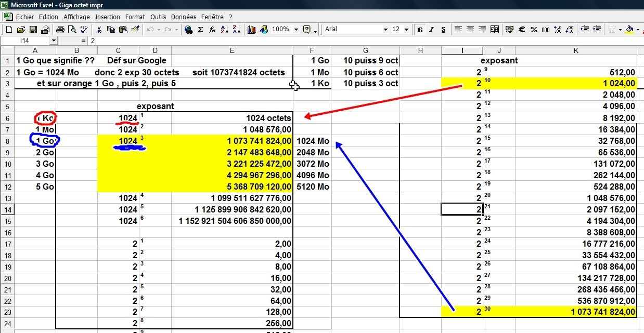644x333 pixels.
Task: Open the Undo history dropdown arrow
Action: pos(159,30)
